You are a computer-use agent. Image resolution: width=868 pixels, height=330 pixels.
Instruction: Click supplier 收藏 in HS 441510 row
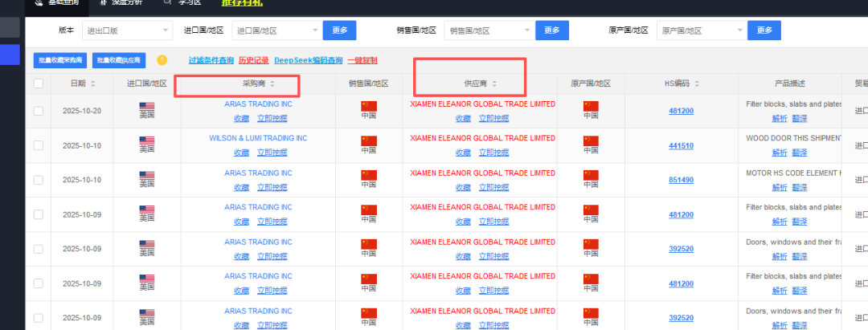464,153
